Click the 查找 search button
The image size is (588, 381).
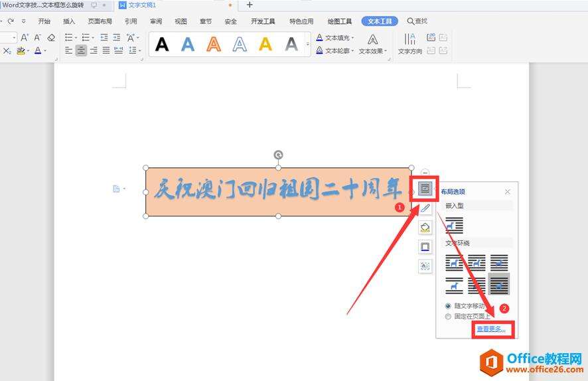tap(417, 21)
